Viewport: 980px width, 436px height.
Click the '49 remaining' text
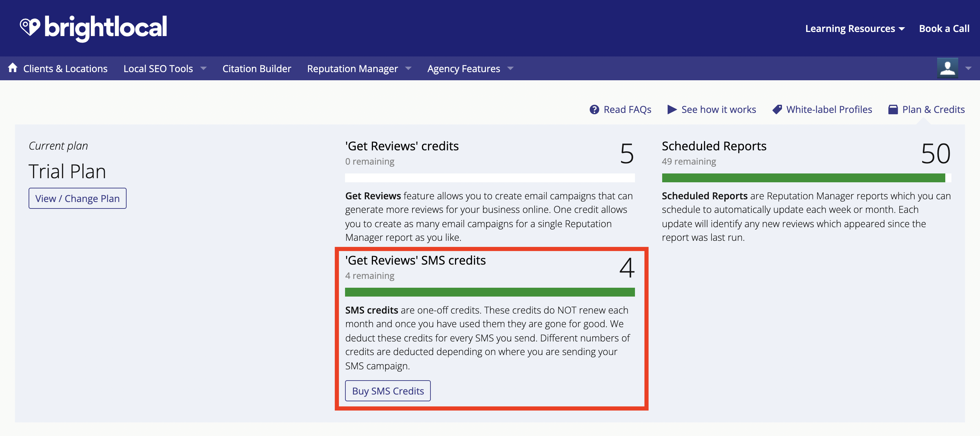689,162
